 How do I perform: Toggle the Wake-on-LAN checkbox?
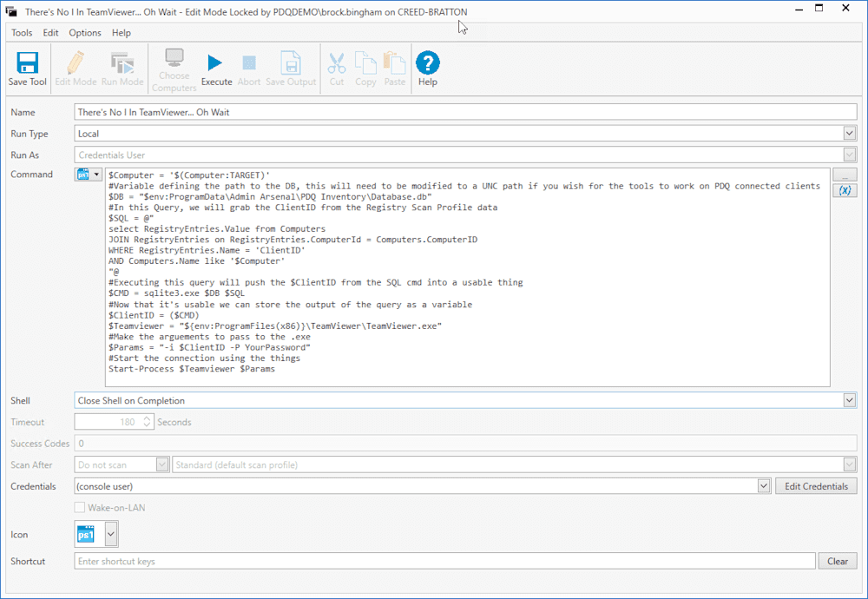point(80,507)
